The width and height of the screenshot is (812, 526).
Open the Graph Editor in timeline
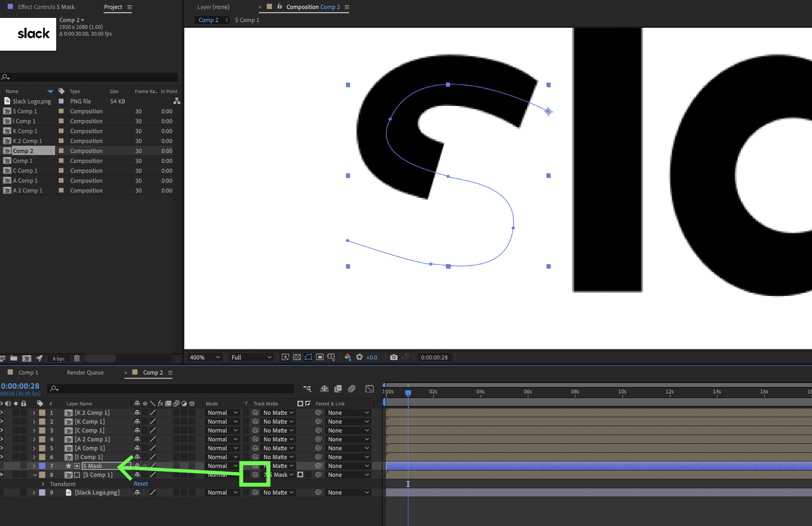click(369, 389)
